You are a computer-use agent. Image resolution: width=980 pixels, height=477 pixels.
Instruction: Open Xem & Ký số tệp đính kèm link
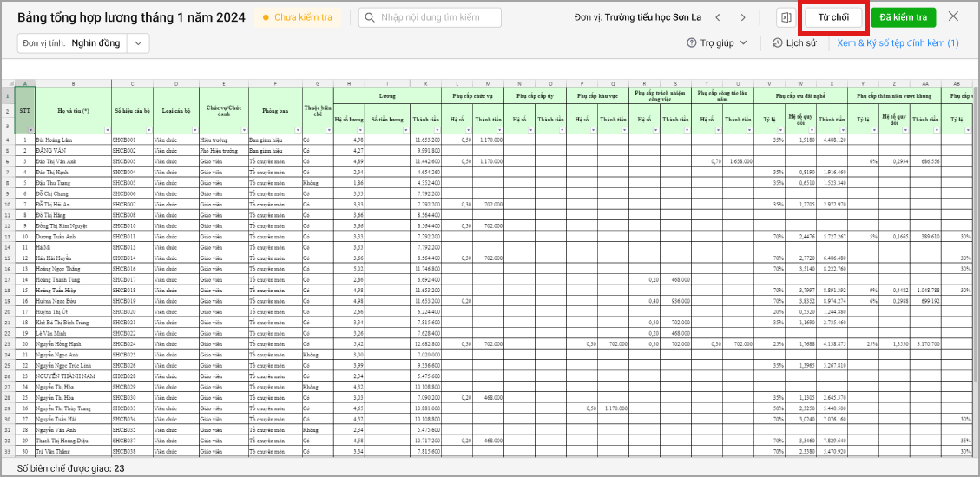tap(898, 42)
